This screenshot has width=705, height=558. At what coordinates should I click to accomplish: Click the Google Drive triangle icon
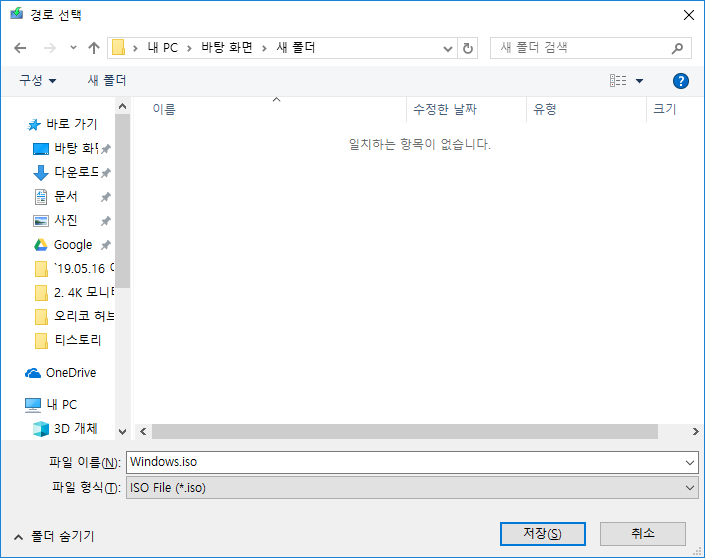(x=41, y=245)
